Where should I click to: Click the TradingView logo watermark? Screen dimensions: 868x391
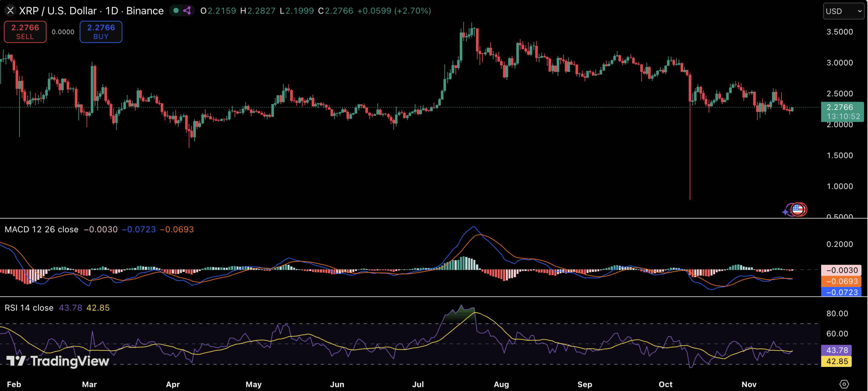pyautogui.click(x=58, y=361)
